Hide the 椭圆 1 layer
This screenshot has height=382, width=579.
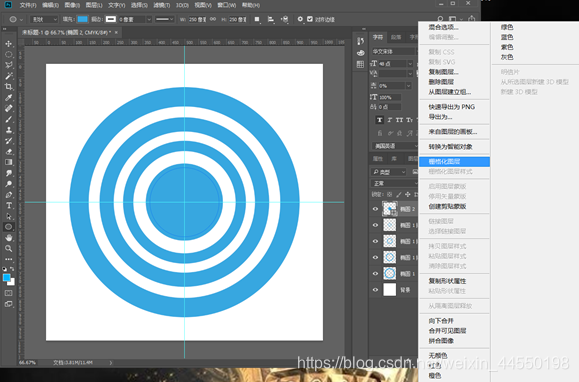375,273
